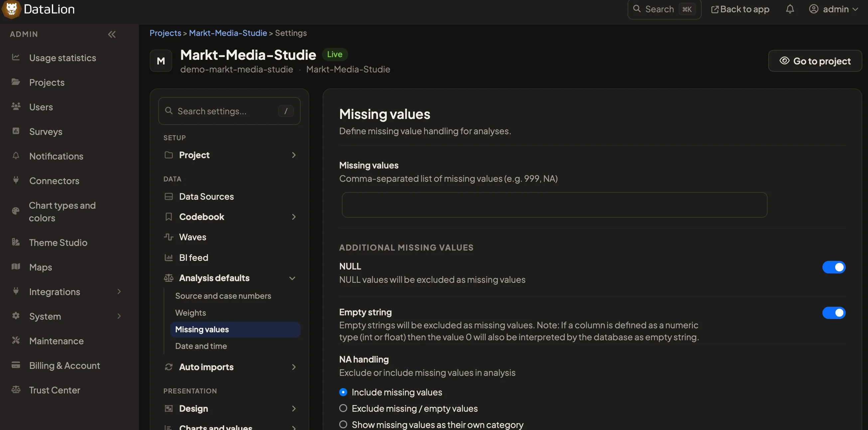Open Date and time settings
The height and width of the screenshot is (430, 868).
pos(201,346)
